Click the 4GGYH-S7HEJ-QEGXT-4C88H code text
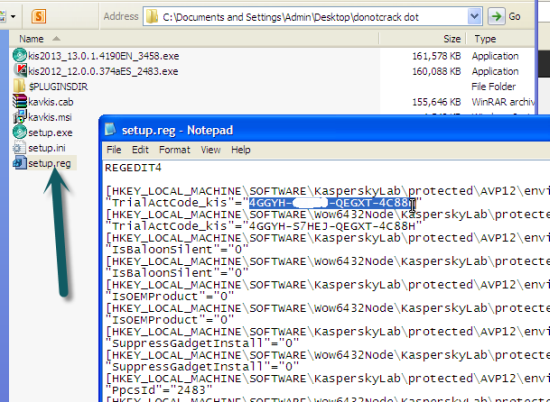 332,226
